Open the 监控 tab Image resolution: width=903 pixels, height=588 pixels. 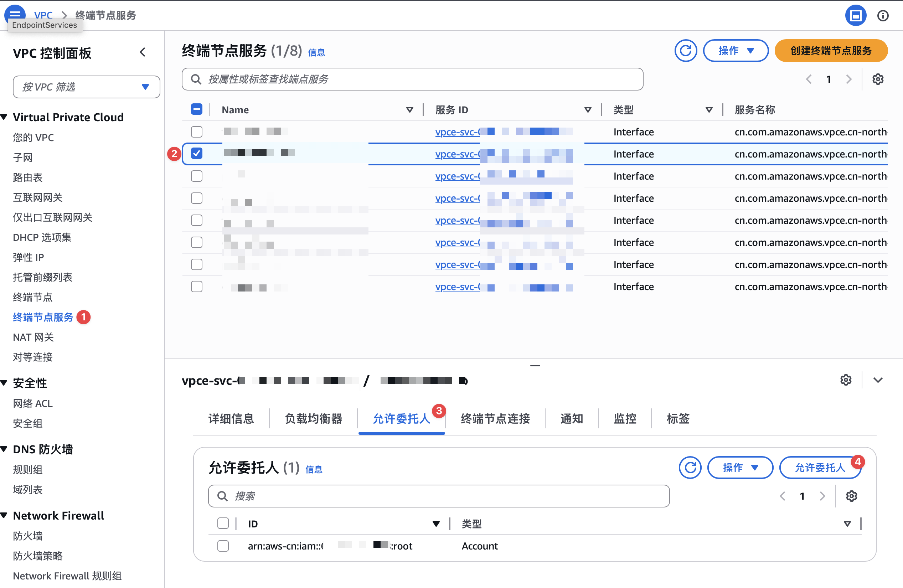click(625, 418)
